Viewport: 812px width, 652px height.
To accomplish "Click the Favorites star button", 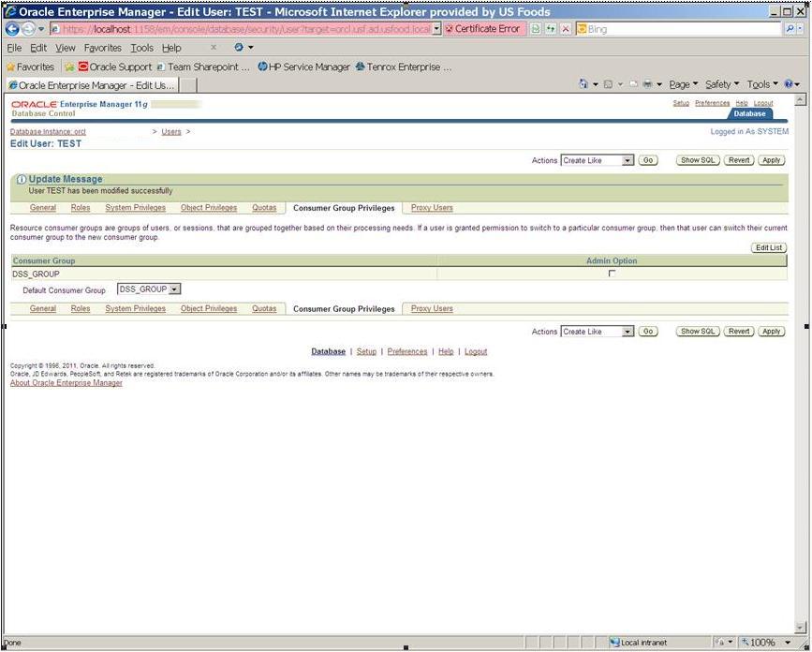I will coord(30,67).
